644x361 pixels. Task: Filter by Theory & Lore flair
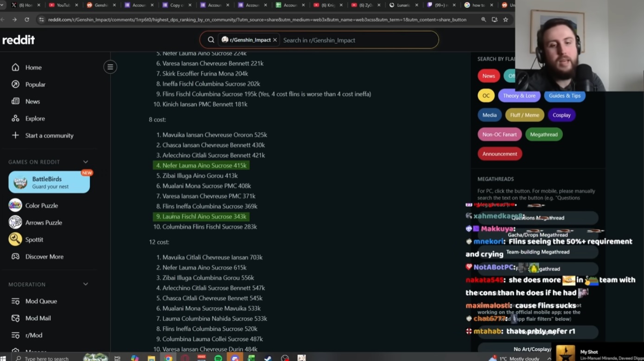(x=519, y=95)
